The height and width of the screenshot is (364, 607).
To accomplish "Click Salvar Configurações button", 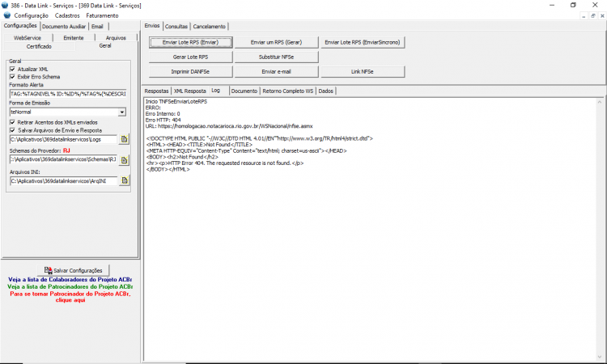I will click(73, 270).
